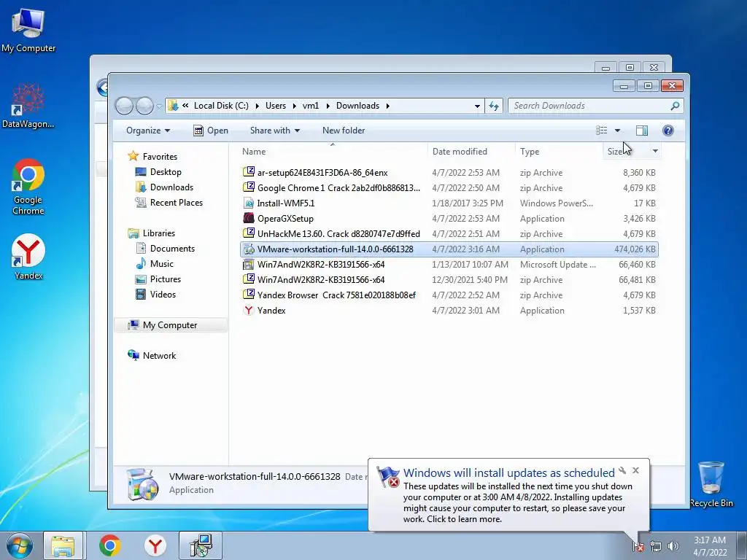The image size is (747, 560).
Task: Select Downloads under Favorites
Action: [171, 187]
